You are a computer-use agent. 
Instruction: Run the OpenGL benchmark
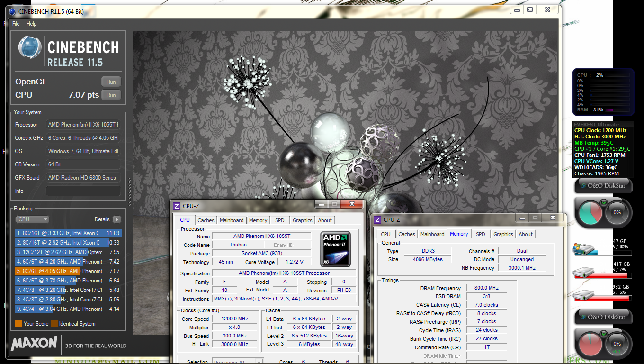(x=111, y=82)
